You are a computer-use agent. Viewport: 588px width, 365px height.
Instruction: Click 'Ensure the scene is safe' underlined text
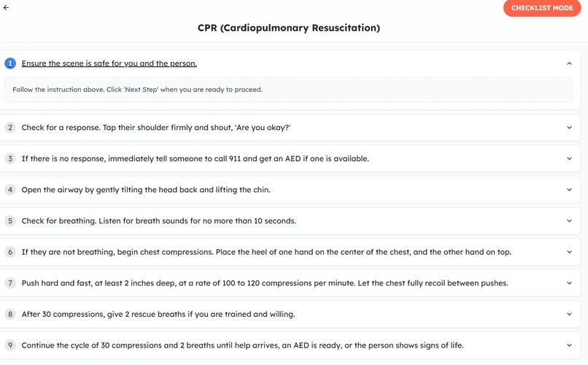(x=109, y=64)
